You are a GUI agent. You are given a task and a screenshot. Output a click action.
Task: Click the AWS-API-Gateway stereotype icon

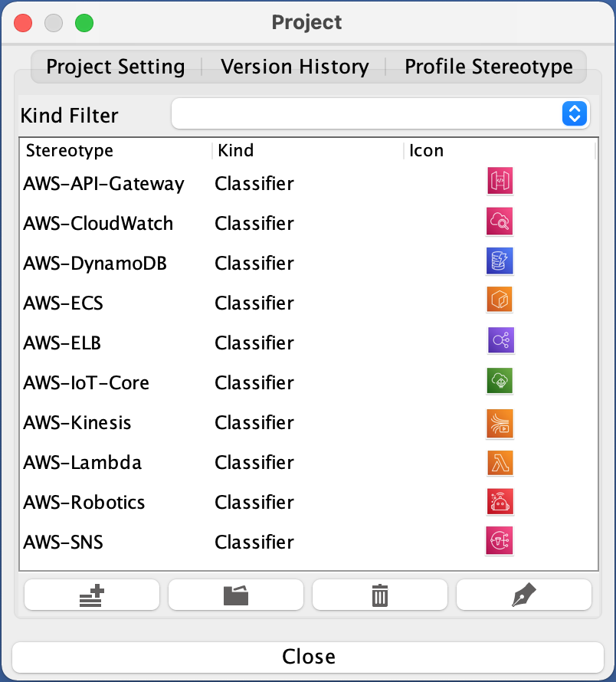point(500,182)
